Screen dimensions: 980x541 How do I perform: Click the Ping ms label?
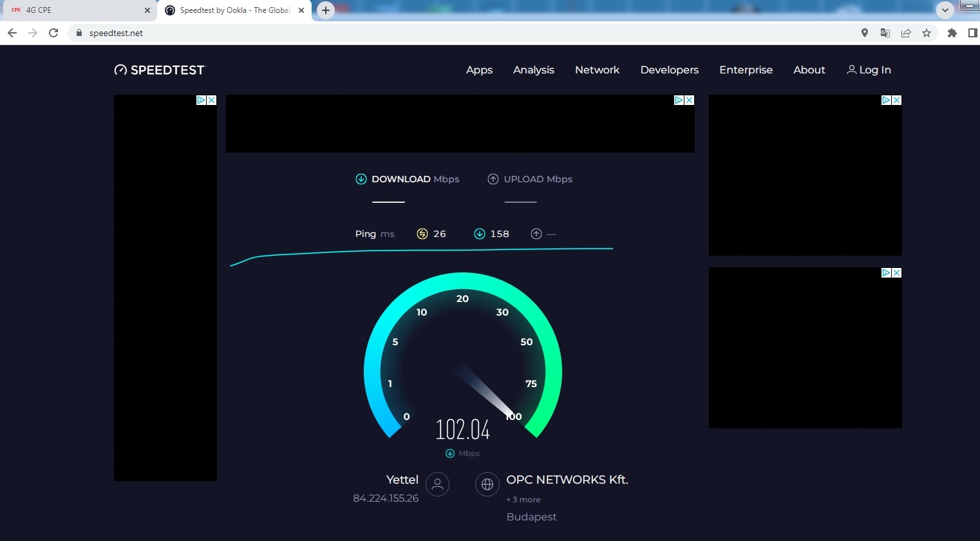(x=375, y=234)
